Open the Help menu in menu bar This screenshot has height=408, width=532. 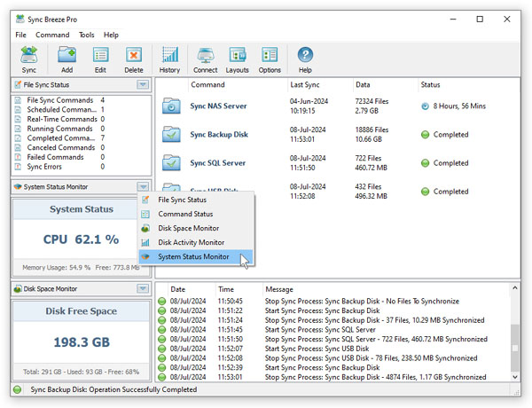click(x=111, y=35)
